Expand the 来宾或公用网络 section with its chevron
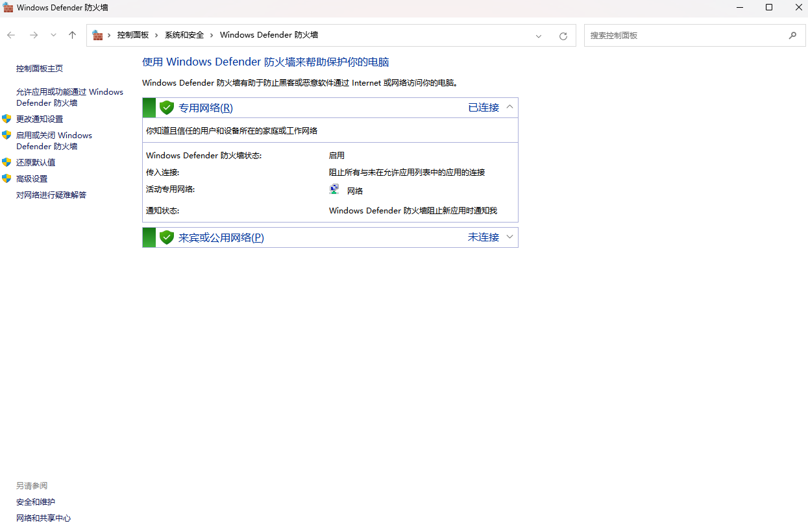The width and height of the screenshot is (808, 532). tap(509, 237)
